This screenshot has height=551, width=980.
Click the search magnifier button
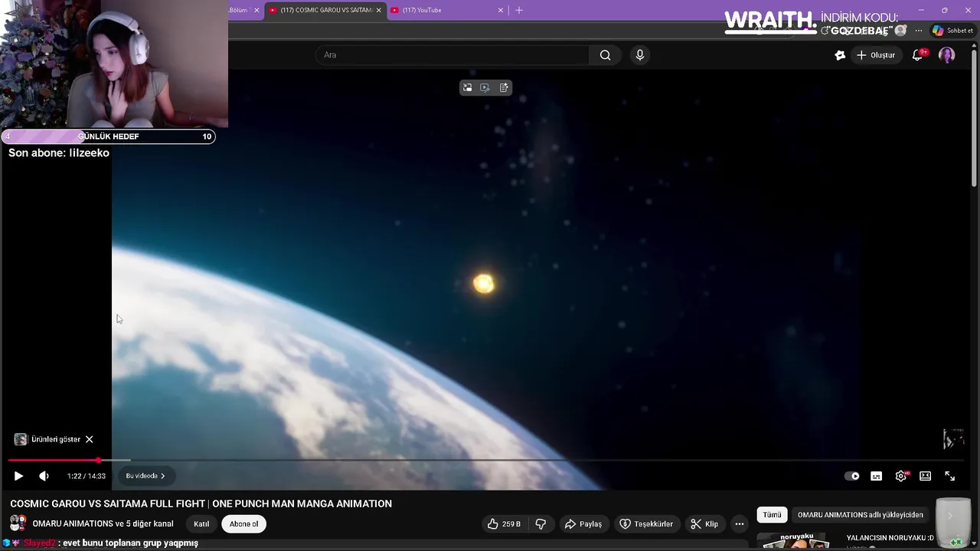click(x=605, y=55)
